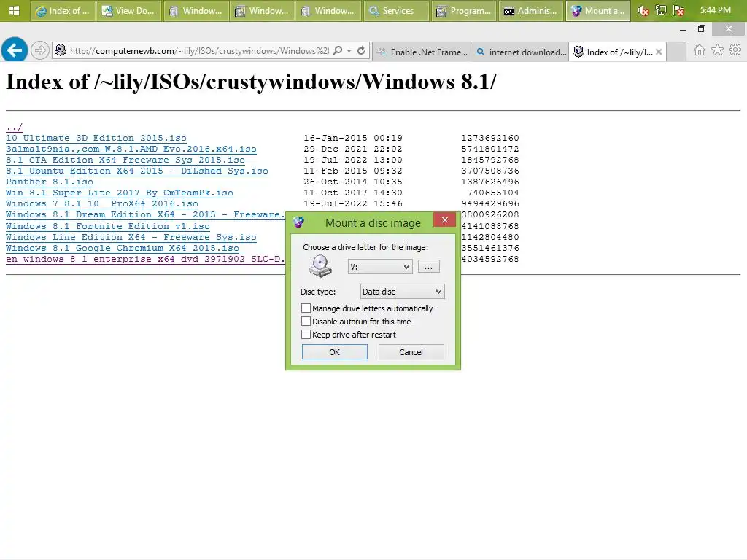Select the Index of /~lily/I... tab
This screenshot has width=747, height=560.
613,52
